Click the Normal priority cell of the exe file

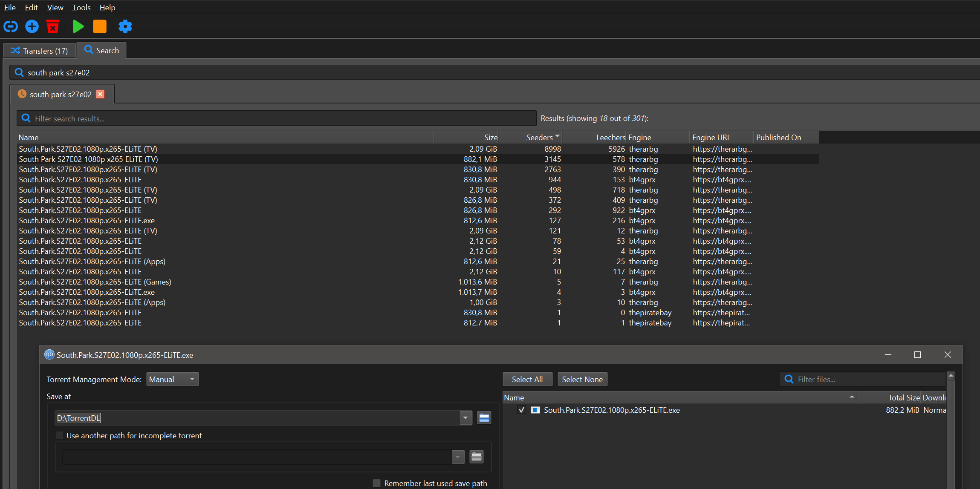934,410
